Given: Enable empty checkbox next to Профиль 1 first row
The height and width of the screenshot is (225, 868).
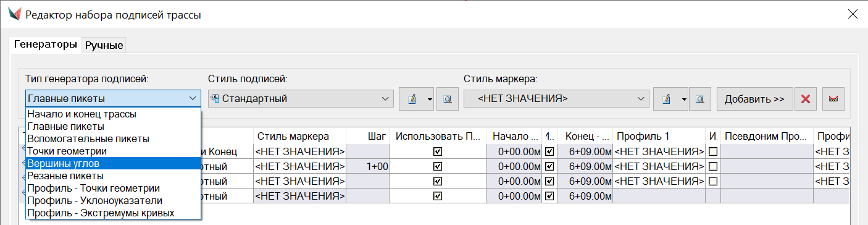Looking at the screenshot, I should point(713,151).
